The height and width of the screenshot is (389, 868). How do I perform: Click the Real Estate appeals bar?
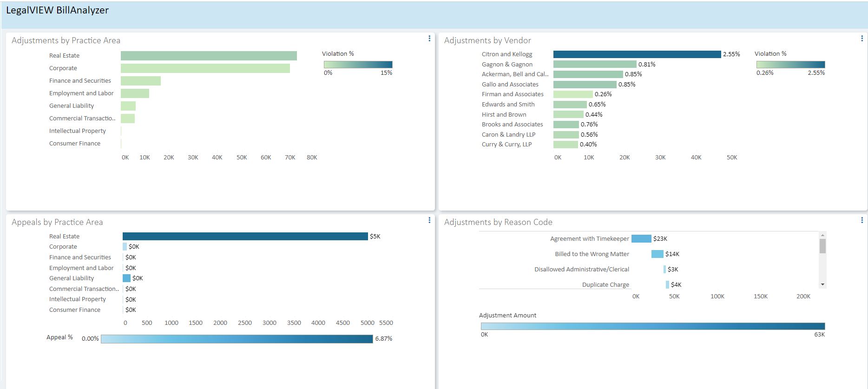pyautogui.click(x=245, y=237)
